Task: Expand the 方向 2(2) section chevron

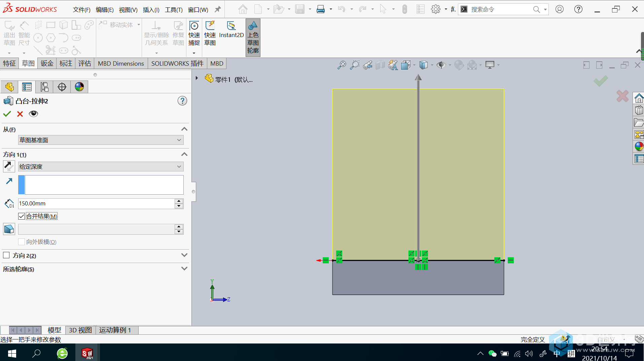Action: click(184, 255)
